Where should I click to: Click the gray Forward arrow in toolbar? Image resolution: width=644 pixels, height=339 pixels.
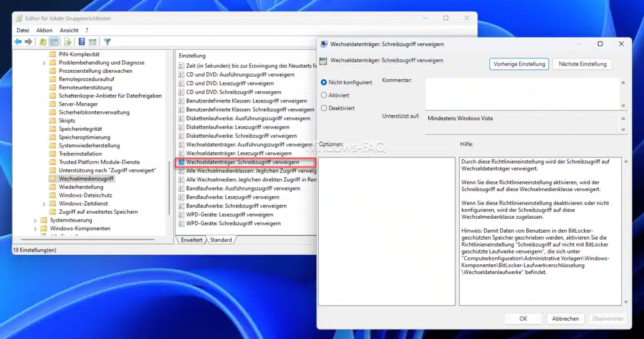28,42
